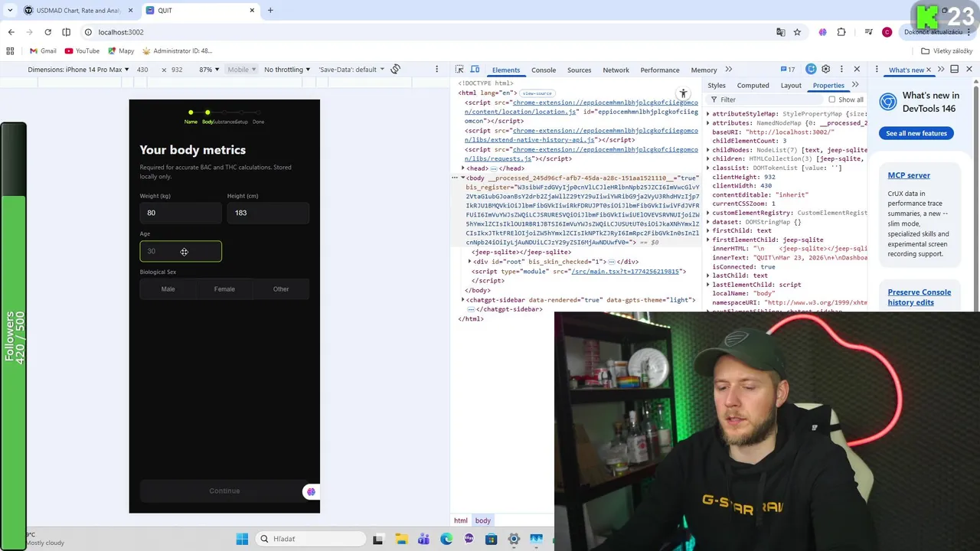This screenshot has height=551, width=980.
Task: Switch to the Styles sidebar tab
Action: click(717, 86)
